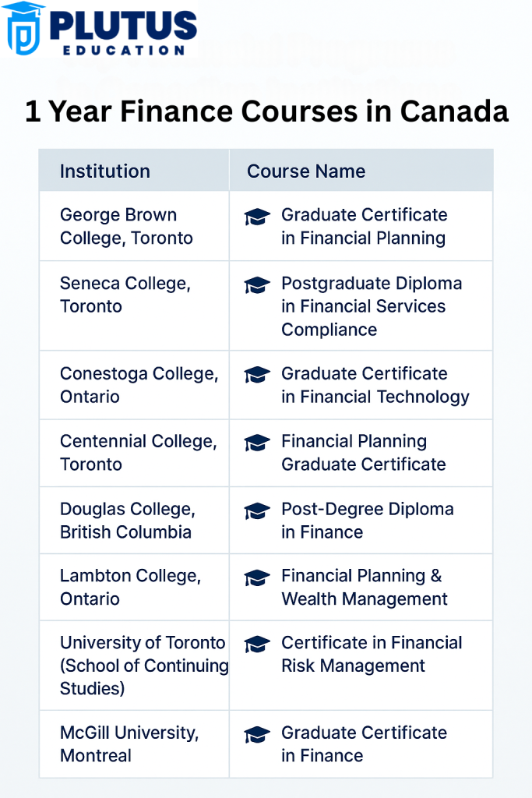
Task: Click graduation cap icon beside Post-Degree Diploma
Action: [257, 510]
